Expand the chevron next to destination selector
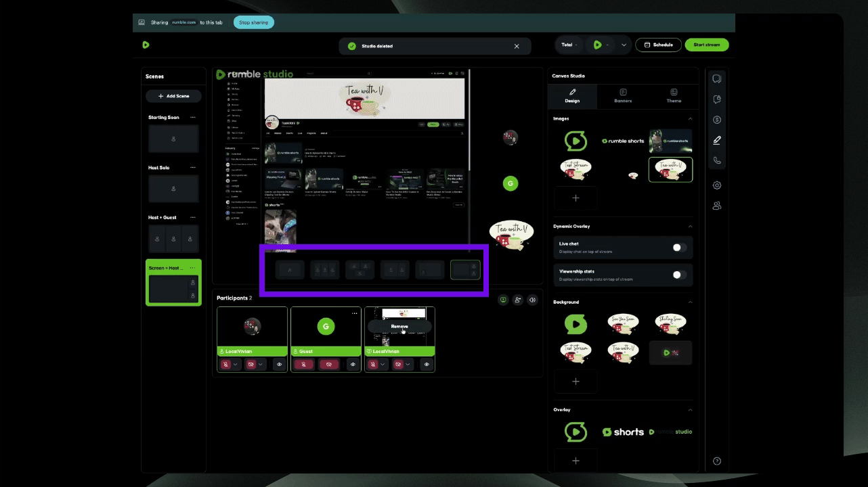The width and height of the screenshot is (868, 487). point(624,45)
